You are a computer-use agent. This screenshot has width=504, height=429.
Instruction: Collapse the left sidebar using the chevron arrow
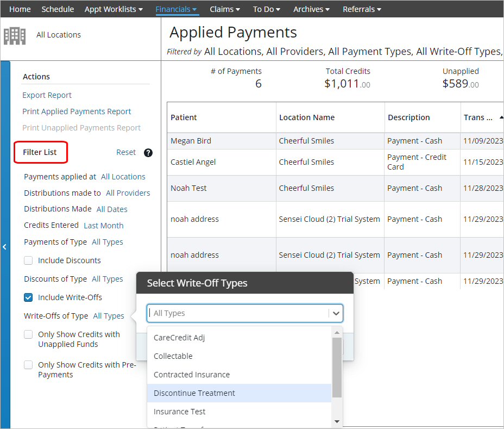[4, 246]
